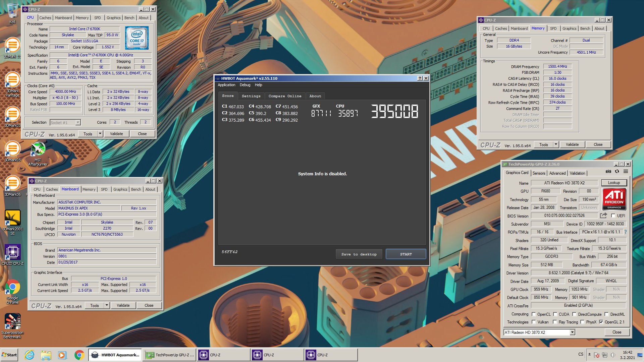The width and height of the screenshot is (644, 362).
Task: Click Save to desktop in Aquamark
Action: 359,254
